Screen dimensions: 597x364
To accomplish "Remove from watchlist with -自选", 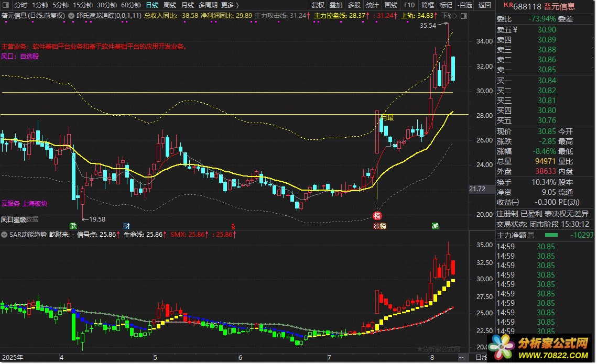I will (465, 5).
